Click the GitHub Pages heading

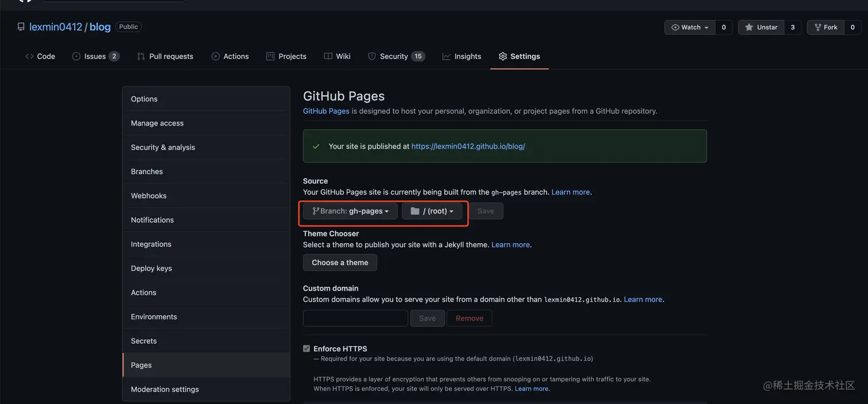tap(344, 96)
